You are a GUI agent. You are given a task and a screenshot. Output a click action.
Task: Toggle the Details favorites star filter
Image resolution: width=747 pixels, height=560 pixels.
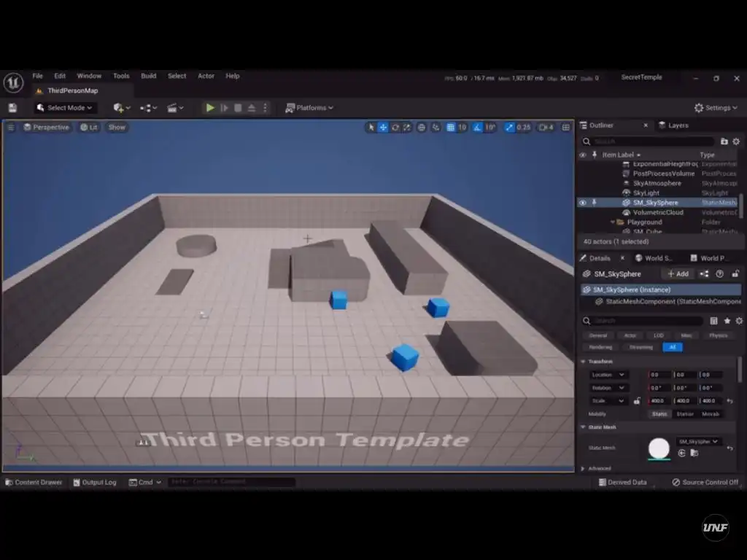tap(727, 321)
